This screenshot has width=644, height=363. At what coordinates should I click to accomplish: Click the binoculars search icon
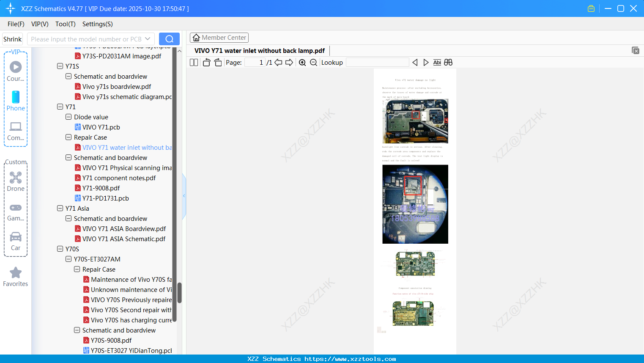point(448,63)
